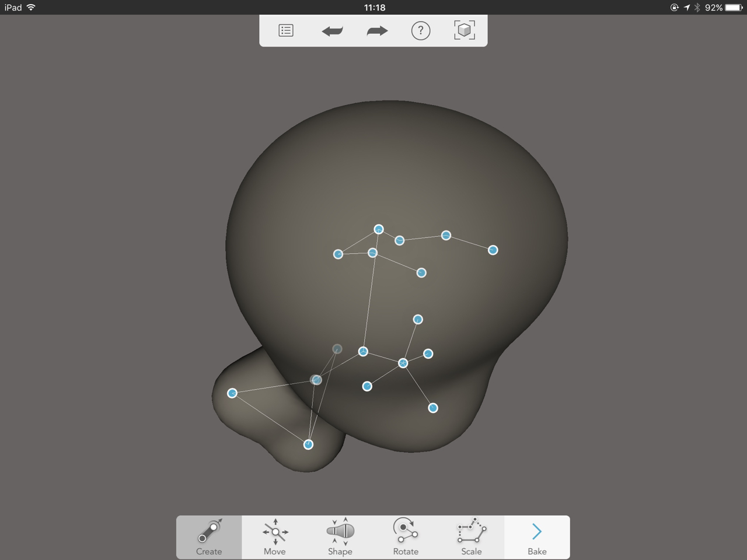Screen dimensions: 747x560
Task: Tap the battery indicator in status bar
Action: point(734,8)
